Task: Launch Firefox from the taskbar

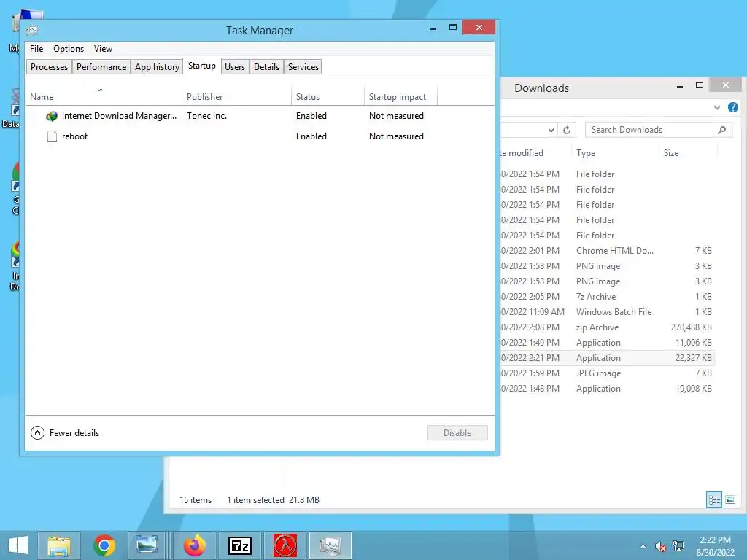Action: point(194,545)
